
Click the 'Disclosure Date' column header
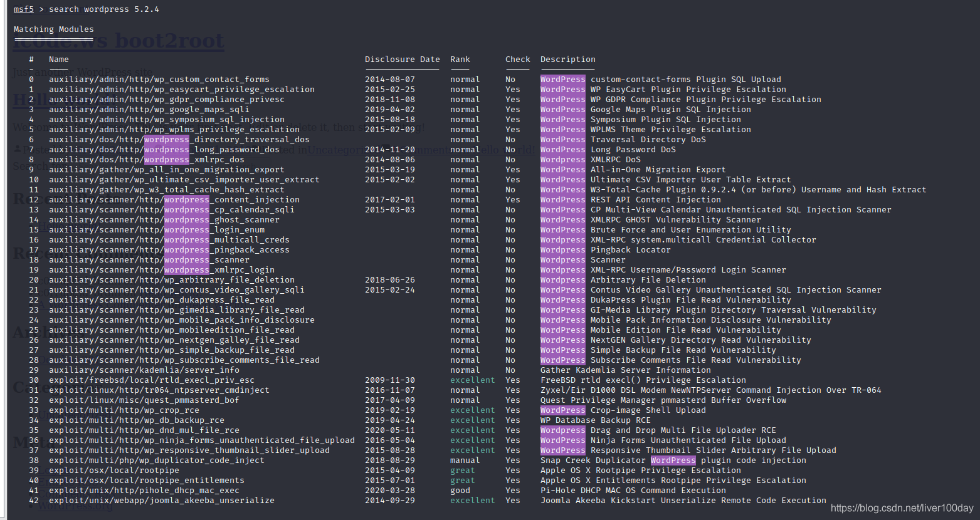tap(403, 60)
